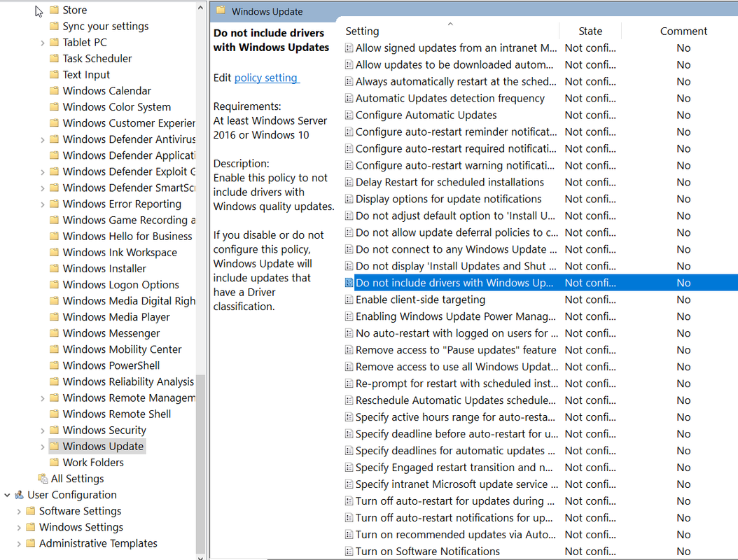Click policy icon for Reschedule Automatic Updates

(349, 400)
